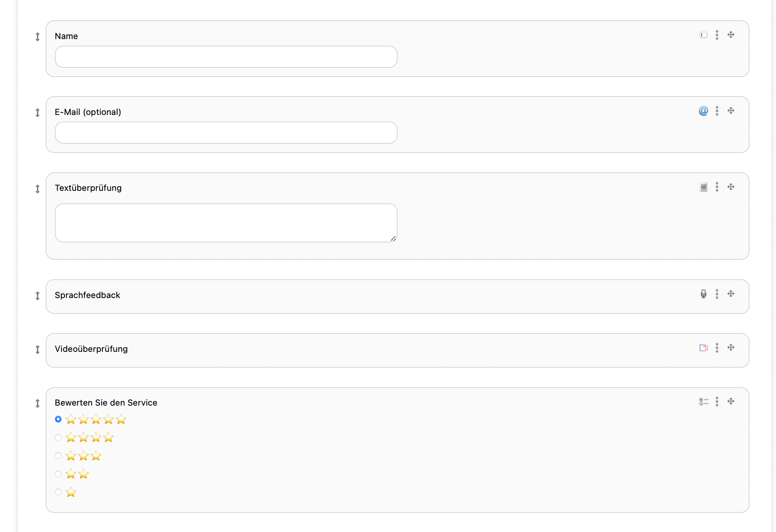Click the @ email icon on E-Mail field
Image resolution: width=776 pixels, height=532 pixels.
703,111
